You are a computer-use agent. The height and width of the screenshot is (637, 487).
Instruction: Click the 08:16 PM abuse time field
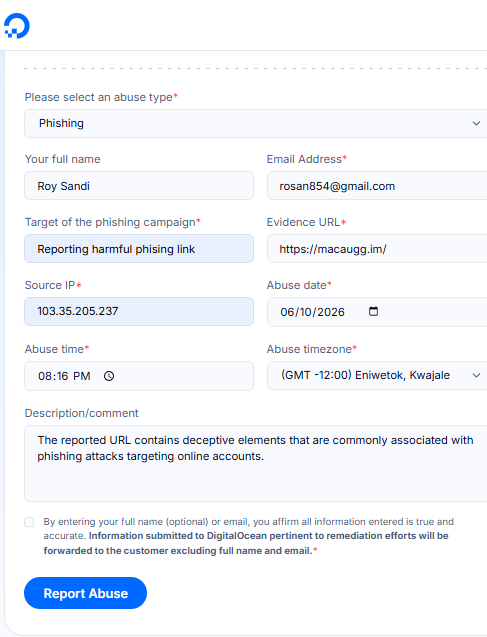[x=139, y=376]
